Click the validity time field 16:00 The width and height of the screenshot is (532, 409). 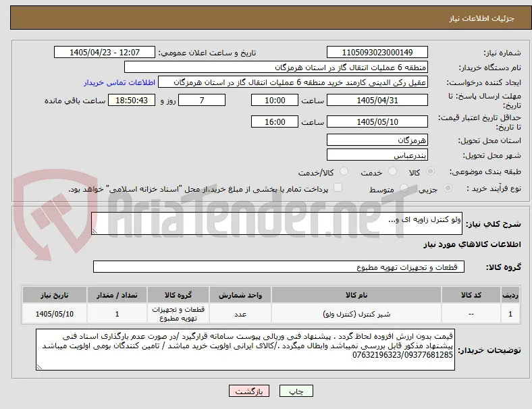pos(275,121)
